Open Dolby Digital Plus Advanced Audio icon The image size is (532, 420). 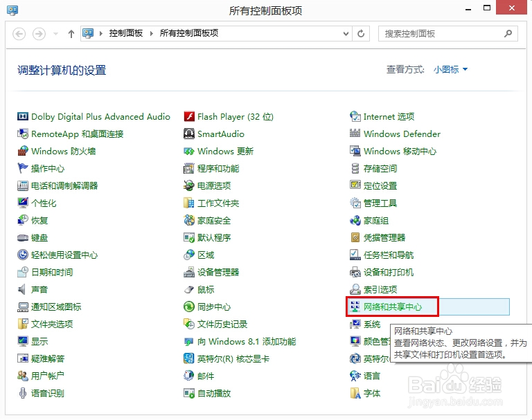click(x=22, y=117)
